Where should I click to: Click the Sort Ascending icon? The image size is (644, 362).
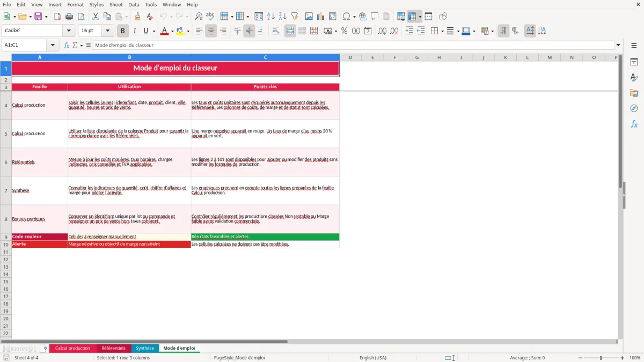(271, 17)
